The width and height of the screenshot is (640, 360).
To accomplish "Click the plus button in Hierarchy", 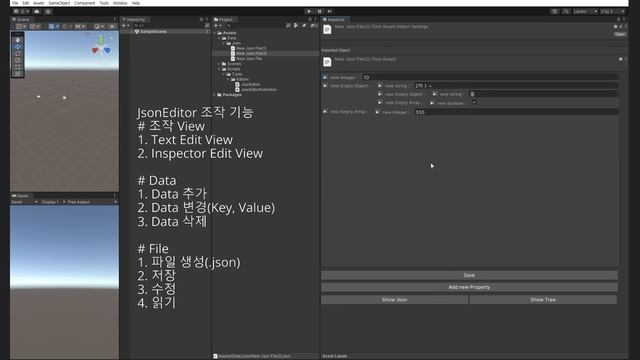I will point(125,25).
